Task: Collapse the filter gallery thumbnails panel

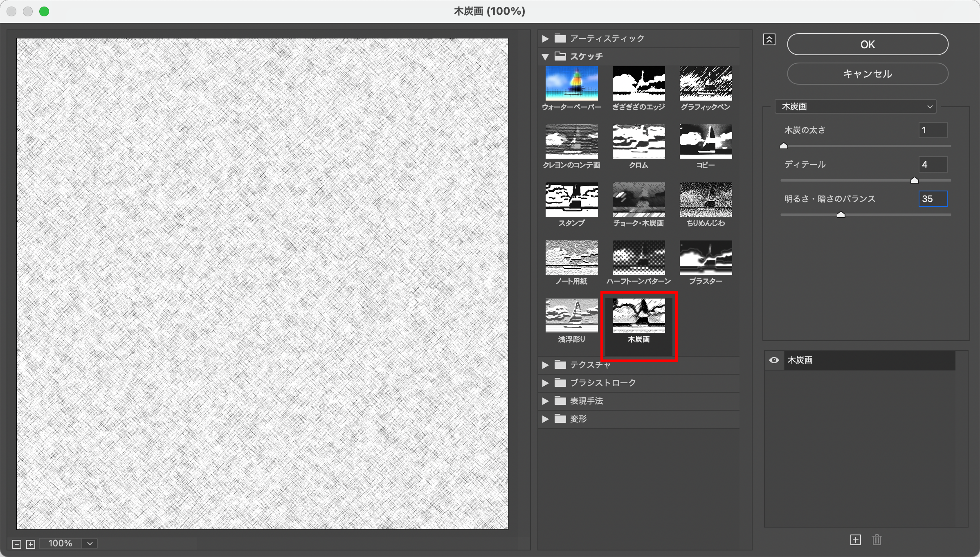Action: pyautogui.click(x=769, y=40)
